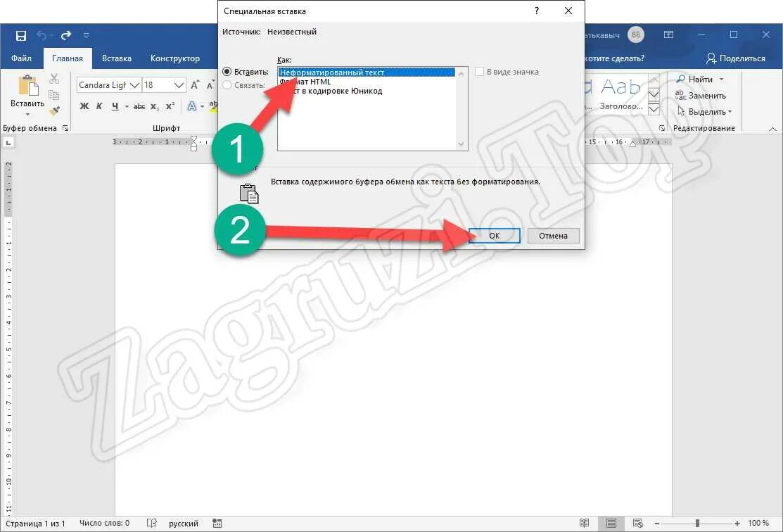Open the Text Effects dropdown arrow
This screenshot has width=783, height=532.
[202, 106]
